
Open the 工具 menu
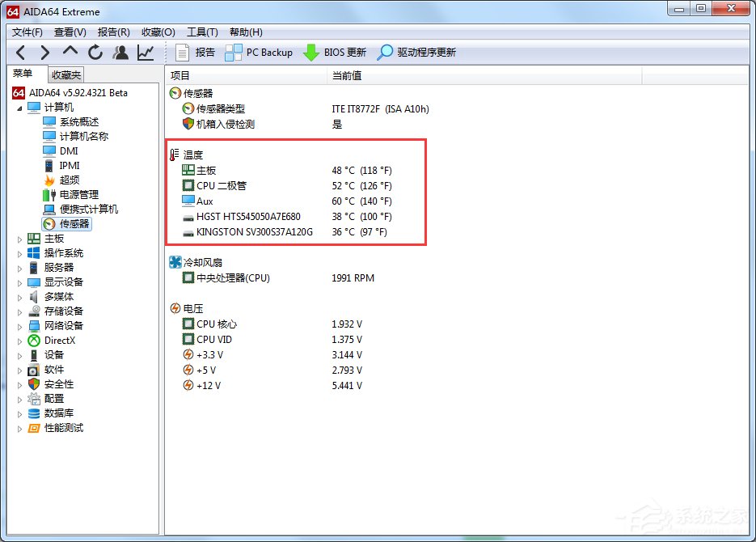(x=201, y=32)
